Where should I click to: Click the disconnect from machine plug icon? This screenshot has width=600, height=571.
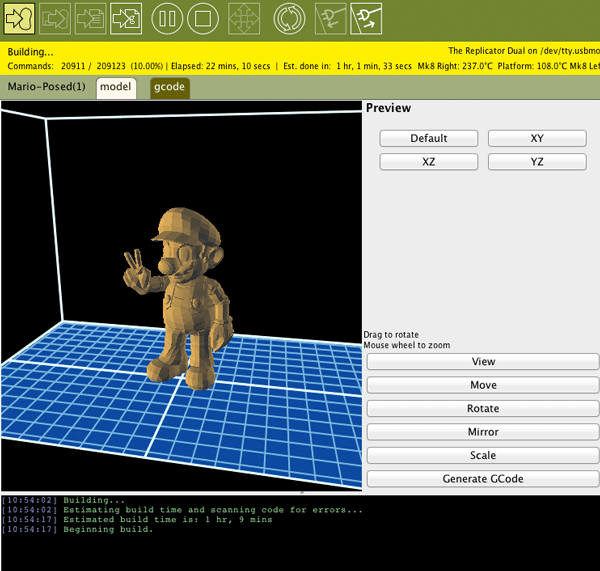coord(366,19)
